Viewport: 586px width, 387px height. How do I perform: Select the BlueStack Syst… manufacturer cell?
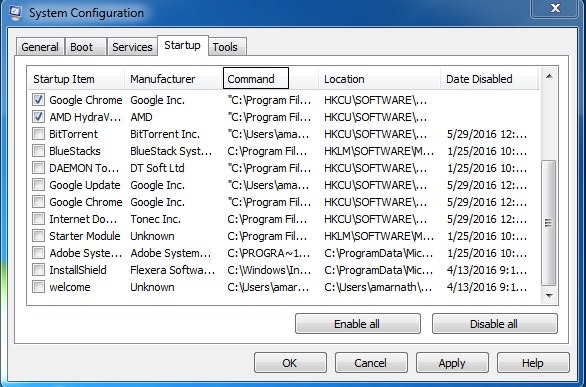click(171, 151)
